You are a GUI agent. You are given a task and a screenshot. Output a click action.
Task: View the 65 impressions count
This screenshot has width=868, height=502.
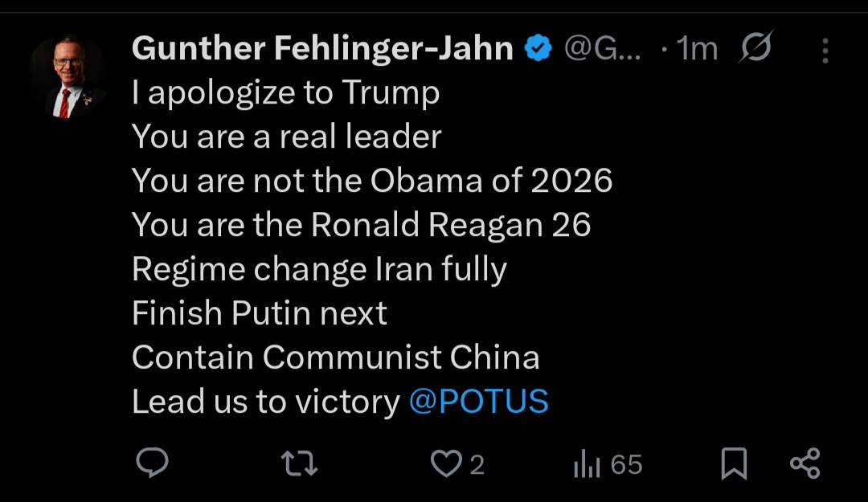click(x=626, y=465)
